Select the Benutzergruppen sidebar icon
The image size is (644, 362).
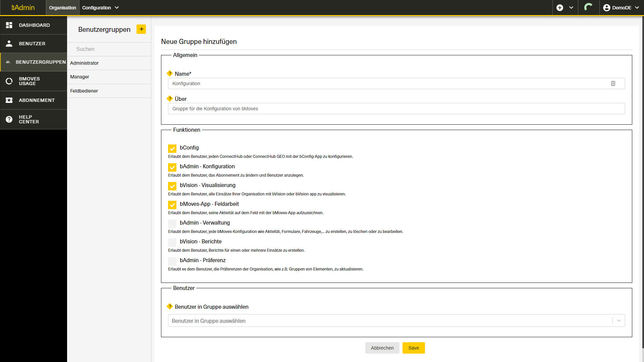(8, 62)
